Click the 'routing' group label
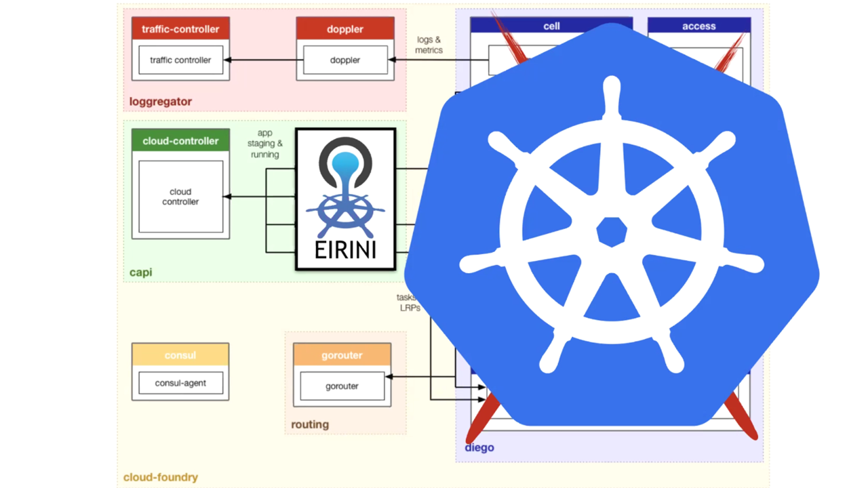868x488 pixels. (x=310, y=425)
